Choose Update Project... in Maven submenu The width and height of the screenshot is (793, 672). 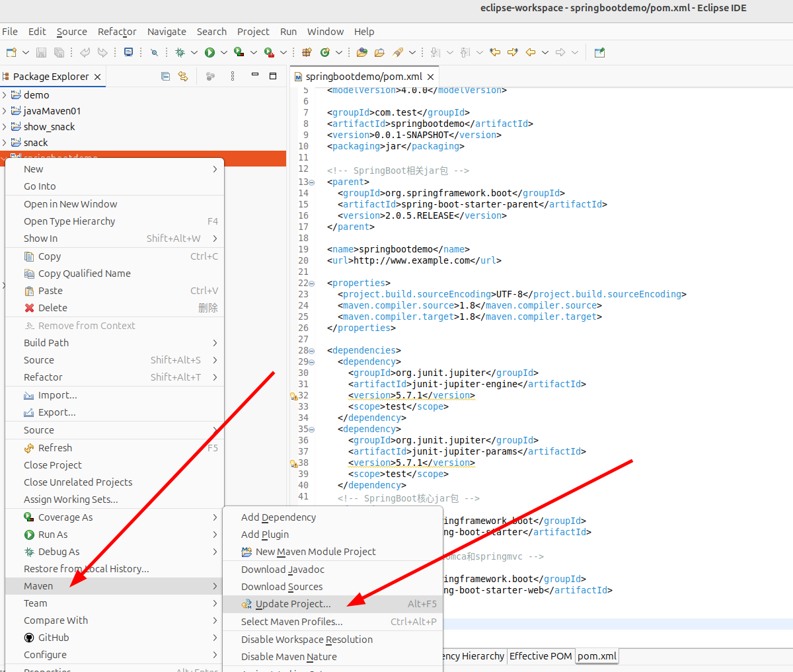point(332,604)
